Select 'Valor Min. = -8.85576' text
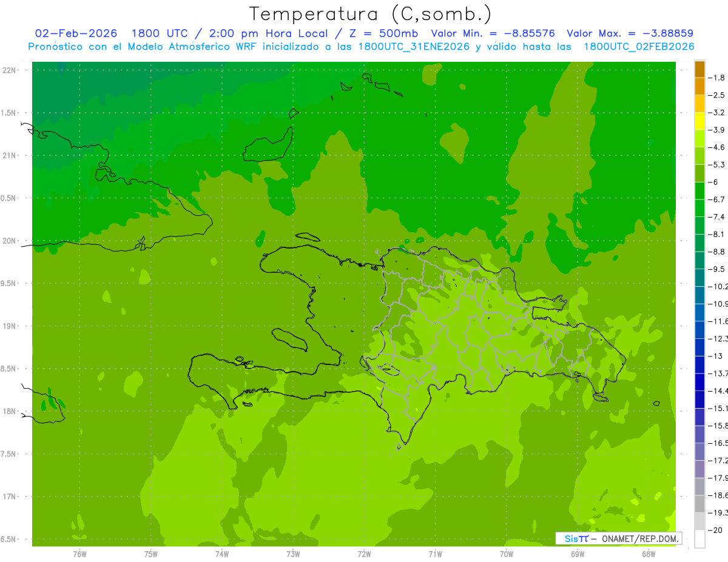728x562 pixels. point(493,33)
